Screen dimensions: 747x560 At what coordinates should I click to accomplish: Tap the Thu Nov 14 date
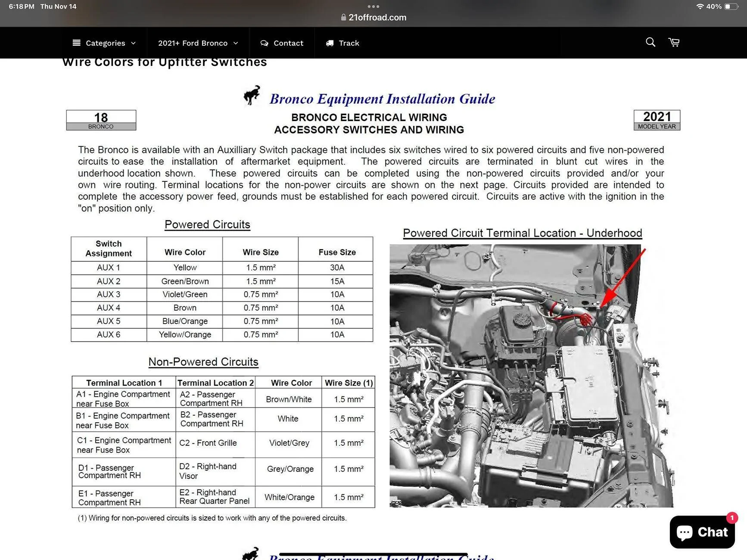click(x=58, y=6)
